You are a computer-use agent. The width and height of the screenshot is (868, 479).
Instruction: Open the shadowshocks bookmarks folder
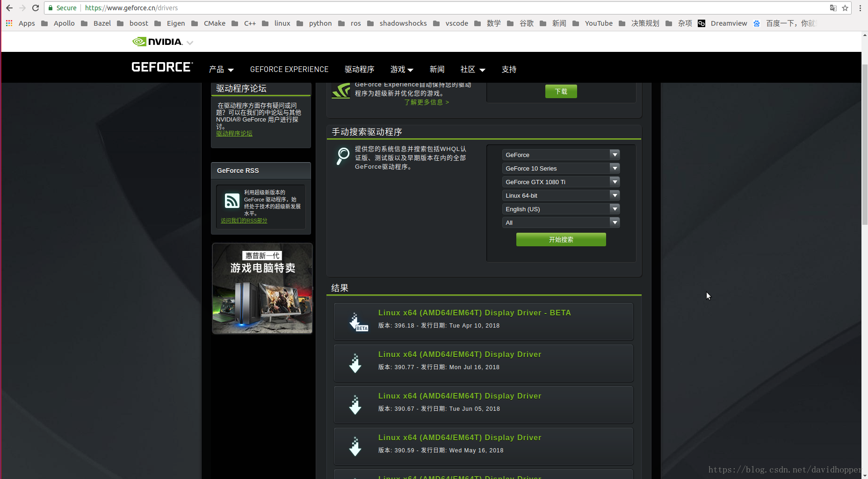pos(397,23)
